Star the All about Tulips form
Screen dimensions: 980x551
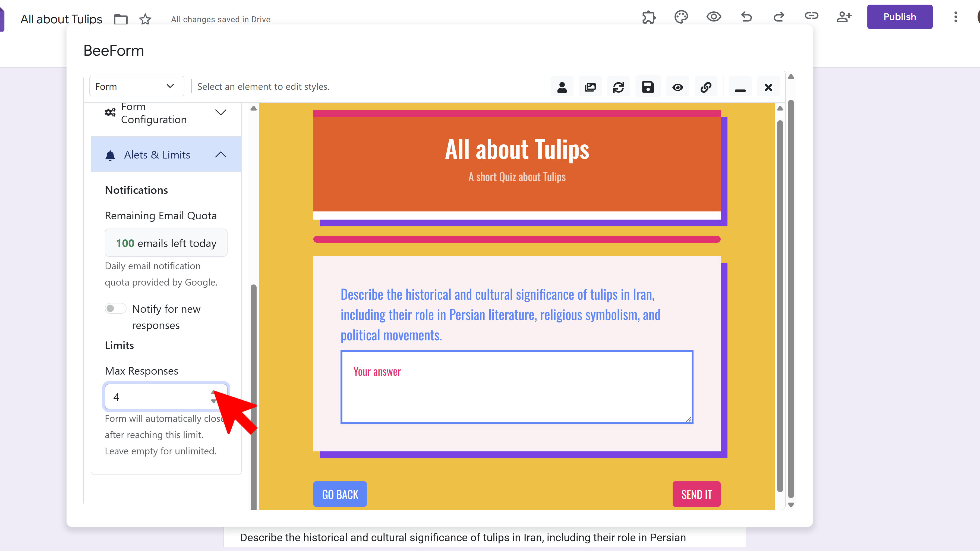click(x=145, y=19)
